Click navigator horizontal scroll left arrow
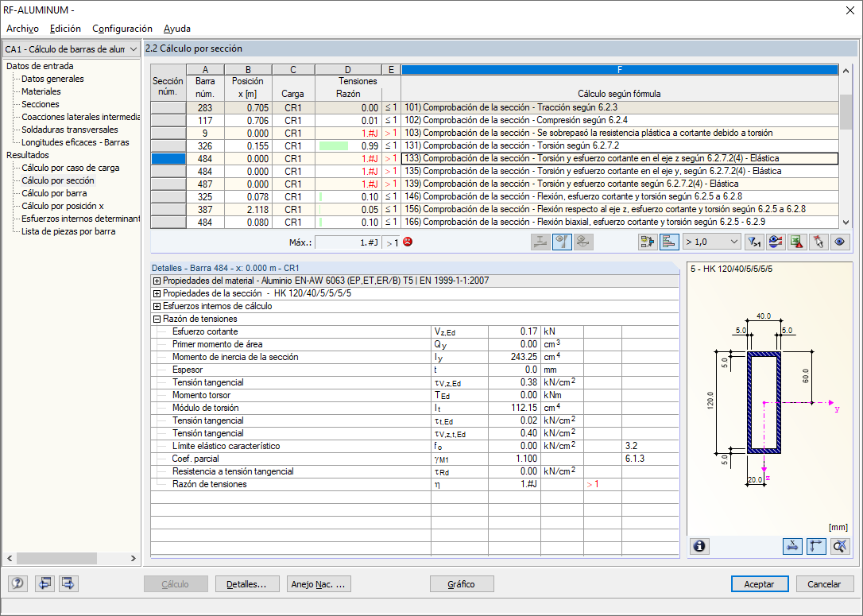863x616 pixels. click(10, 558)
